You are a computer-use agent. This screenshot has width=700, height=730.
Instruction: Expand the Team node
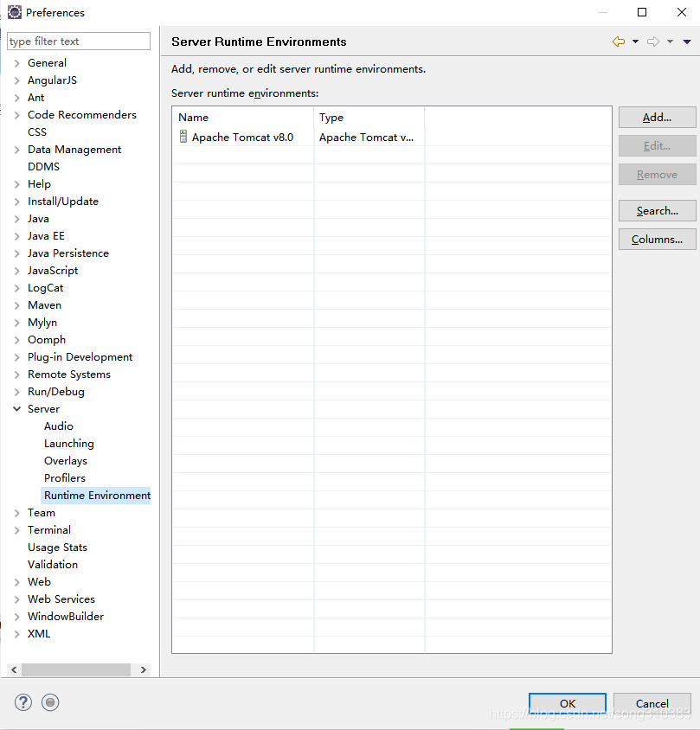tap(16, 513)
